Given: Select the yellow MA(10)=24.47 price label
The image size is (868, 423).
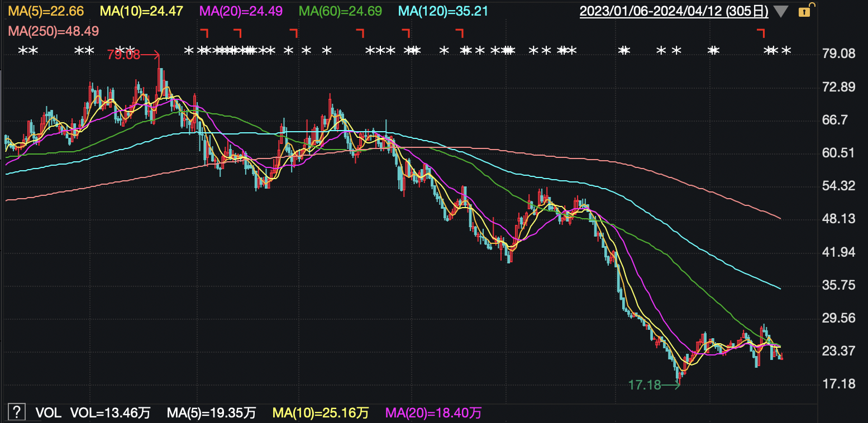Looking at the screenshot, I should click(x=141, y=11).
